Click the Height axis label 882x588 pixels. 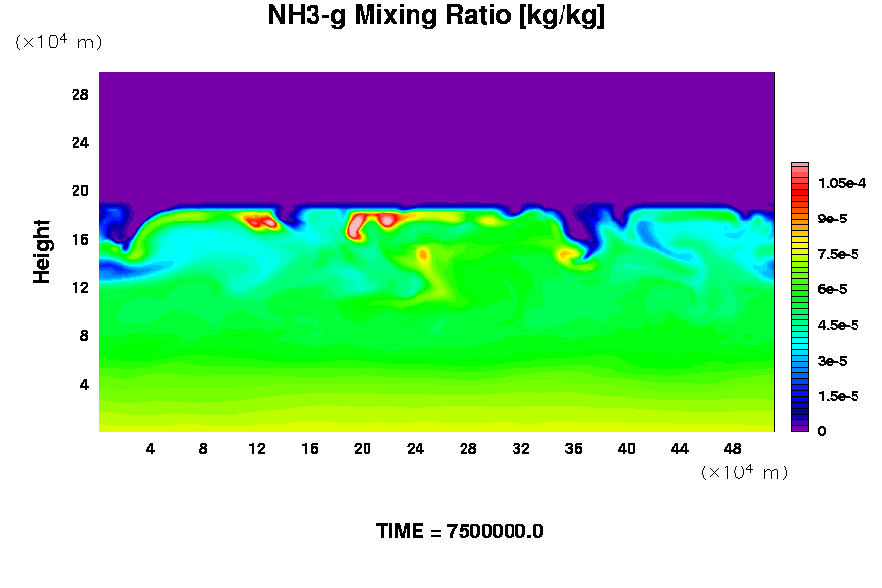[x=42, y=253]
